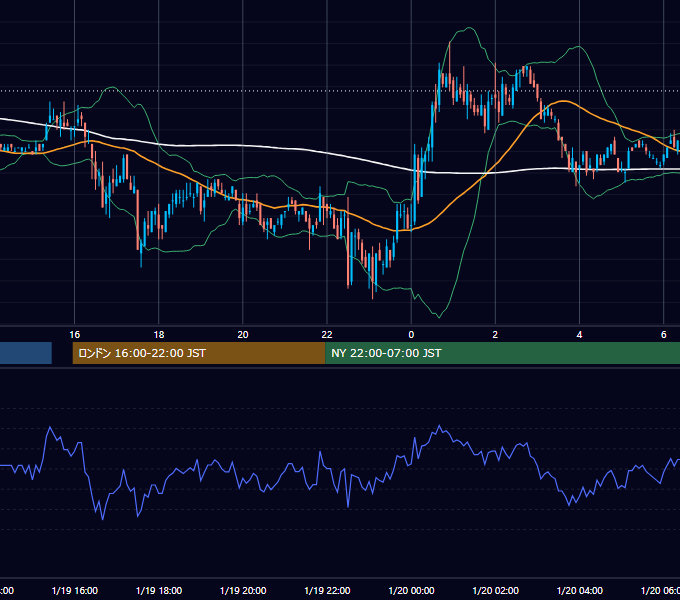Image resolution: width=680 pixels, height=600 pixels.
Task: Click the 16 hour label on the price chart axis
Action: 75,334
